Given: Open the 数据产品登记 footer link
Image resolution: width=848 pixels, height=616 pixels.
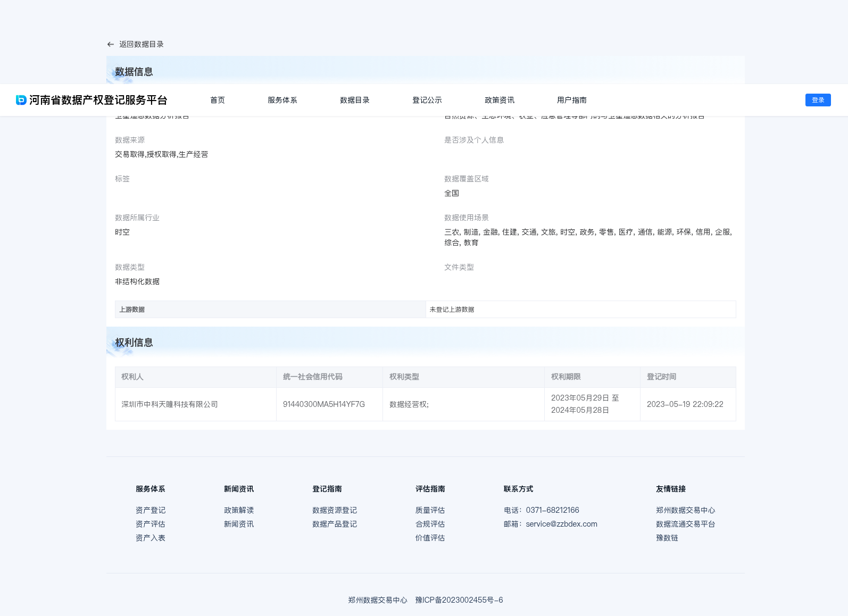Looking at the screenshot, I should [335, 524].
